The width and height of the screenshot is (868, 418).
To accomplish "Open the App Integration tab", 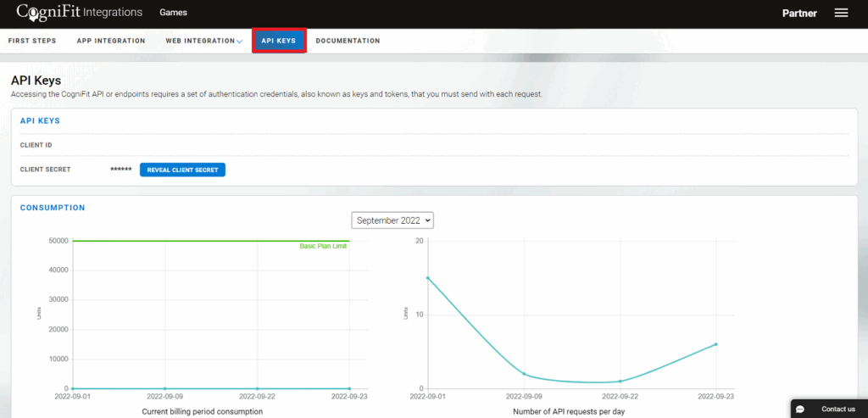I will point(111,41).
